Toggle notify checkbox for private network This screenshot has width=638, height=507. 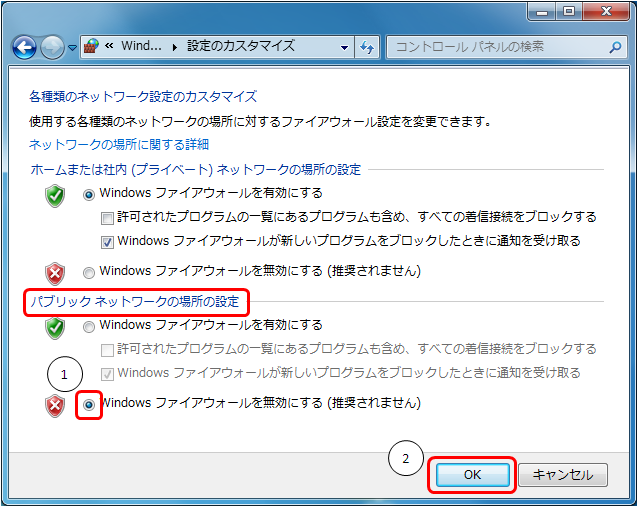point(107,243)
